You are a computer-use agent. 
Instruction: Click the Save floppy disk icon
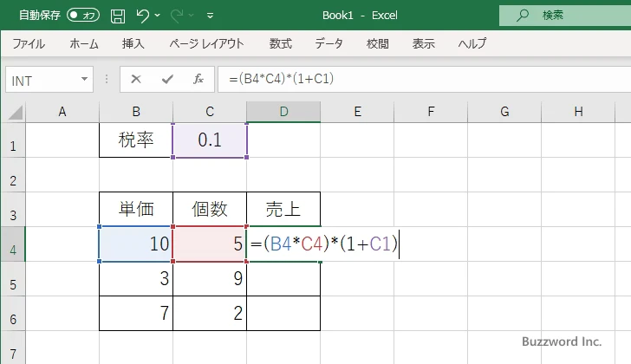118,16
